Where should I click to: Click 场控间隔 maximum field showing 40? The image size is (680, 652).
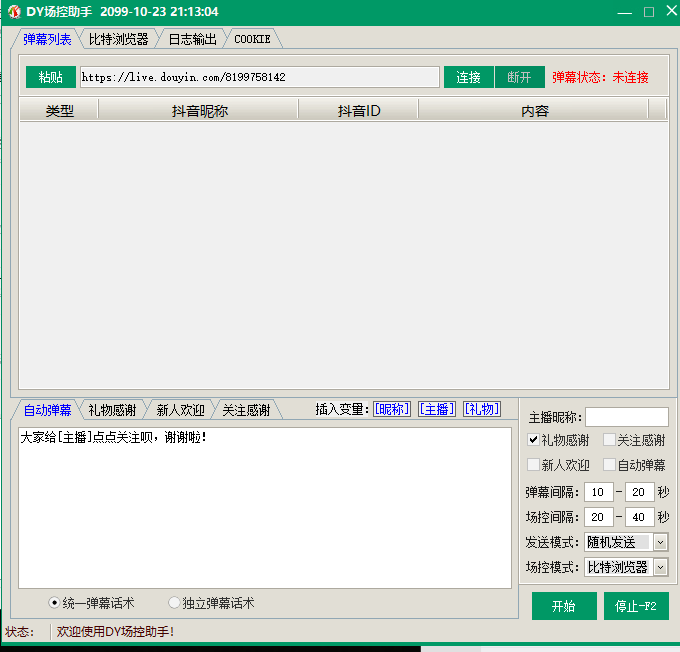pos(639,517)
